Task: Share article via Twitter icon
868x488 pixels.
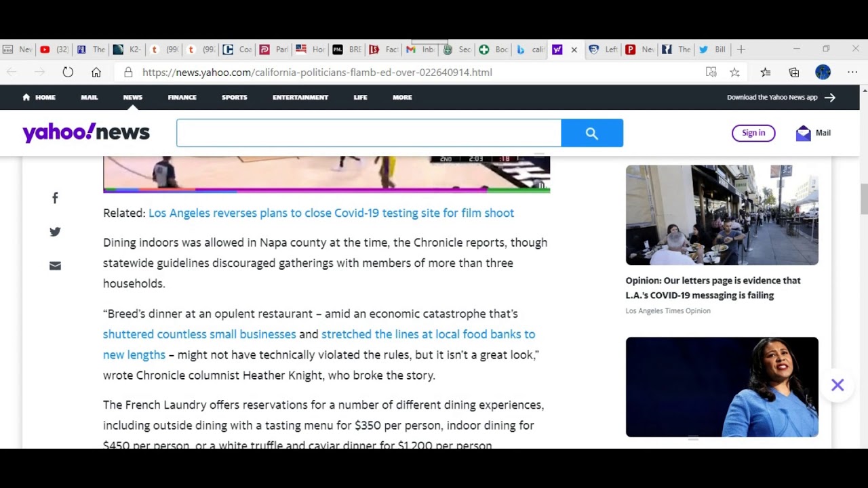Action: (x=55, y=232)
